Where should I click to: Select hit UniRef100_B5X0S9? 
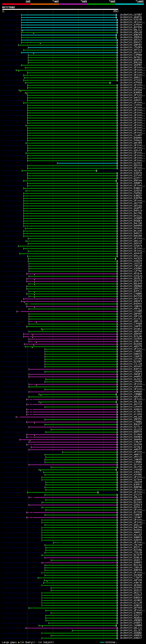click(x=131, y=165)
